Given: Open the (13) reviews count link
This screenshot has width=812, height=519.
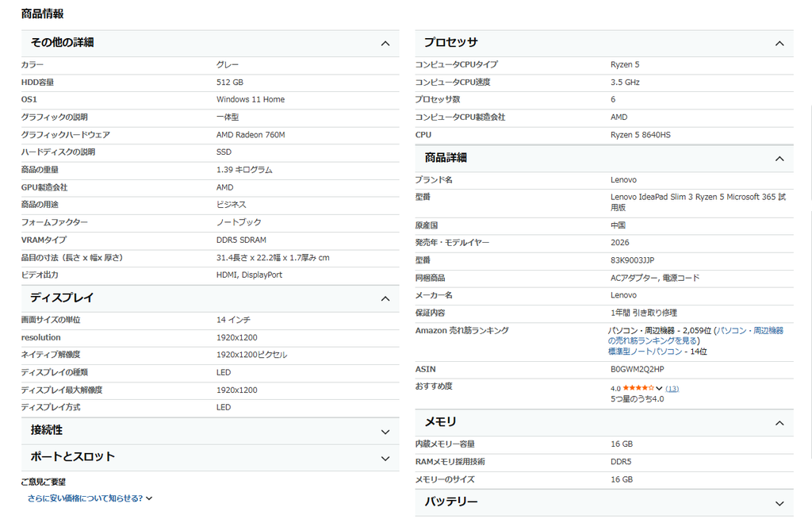Looking at the screenshot, I should (672, 388).
